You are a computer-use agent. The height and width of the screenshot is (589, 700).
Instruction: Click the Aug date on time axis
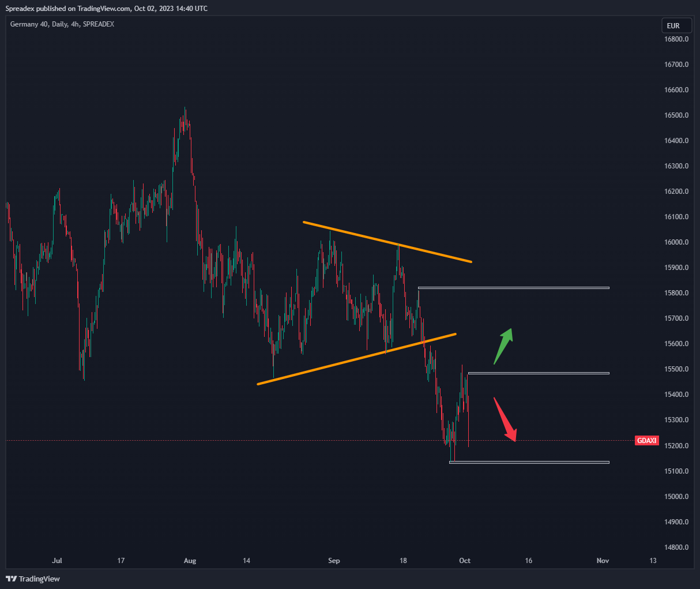190,561
